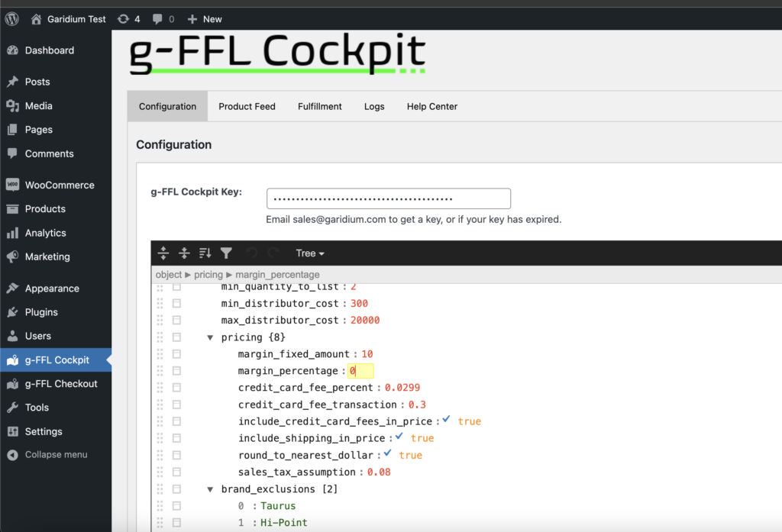The image size is (782, 532).
Task: Edit credit_card_fee_transaction value 0.3
Action: point(417,405)
